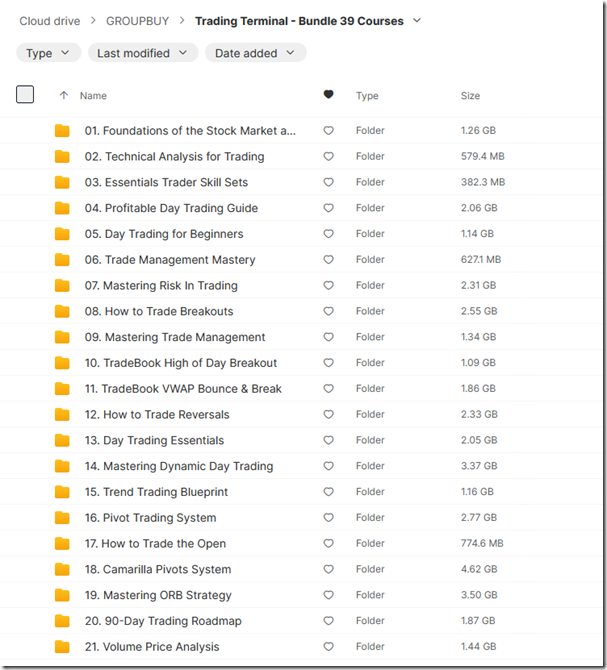Expand chevron after Trading Terminal breadcrumb title
607x670 pixels.
tap(417, 21)
